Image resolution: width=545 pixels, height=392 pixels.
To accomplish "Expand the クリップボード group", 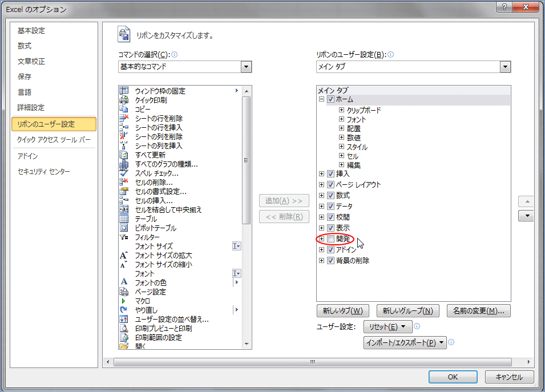I will click(x=341, y=110).
